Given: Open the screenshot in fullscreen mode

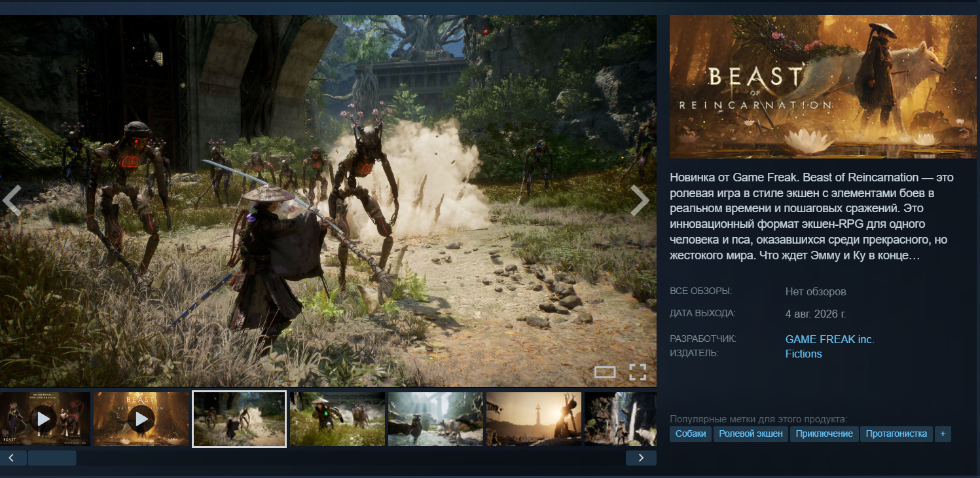Looking at the screenshot, I should [x=638, y=372].
